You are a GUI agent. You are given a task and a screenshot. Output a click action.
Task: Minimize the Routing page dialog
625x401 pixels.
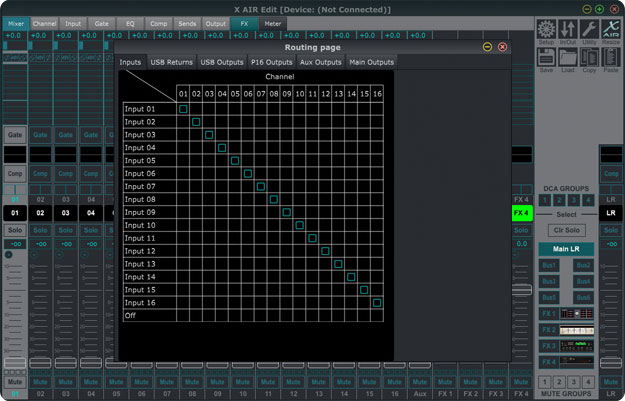tap(487, 47)
